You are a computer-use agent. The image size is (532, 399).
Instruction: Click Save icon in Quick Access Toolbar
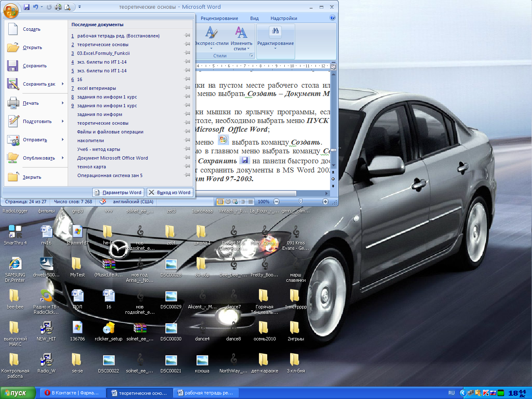click(27, 7)
